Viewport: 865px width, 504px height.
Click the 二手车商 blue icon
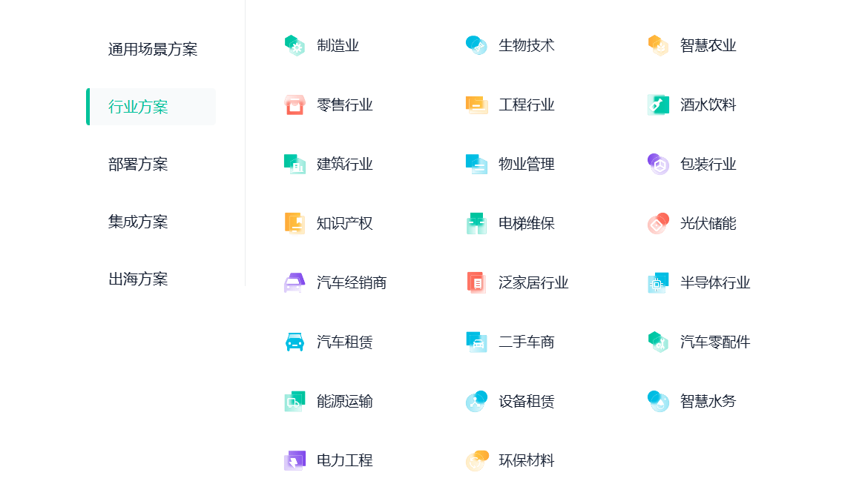pyautogui.click(x=476, y=342)
